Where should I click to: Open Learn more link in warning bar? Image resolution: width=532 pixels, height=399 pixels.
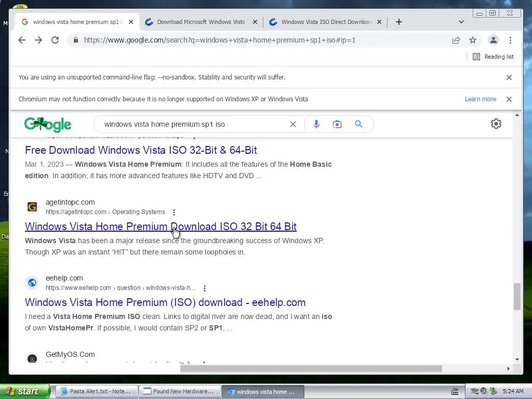tap(481, 99)
